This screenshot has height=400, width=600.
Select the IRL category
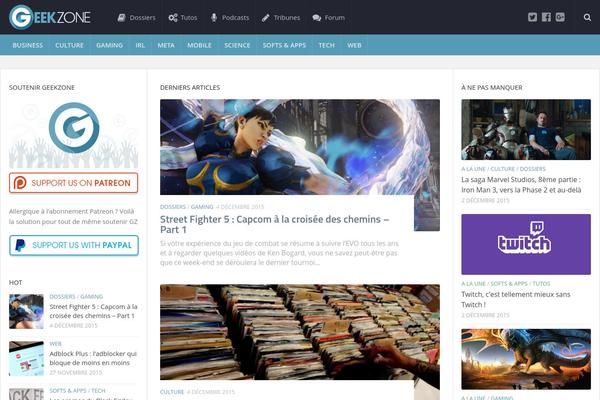coord(140,45)
